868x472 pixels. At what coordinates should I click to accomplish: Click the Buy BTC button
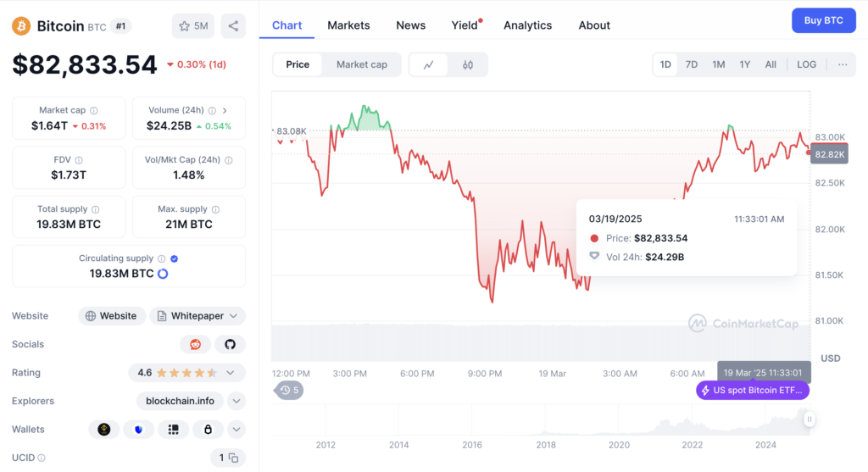pyautogui.click(x=824, y=20)
